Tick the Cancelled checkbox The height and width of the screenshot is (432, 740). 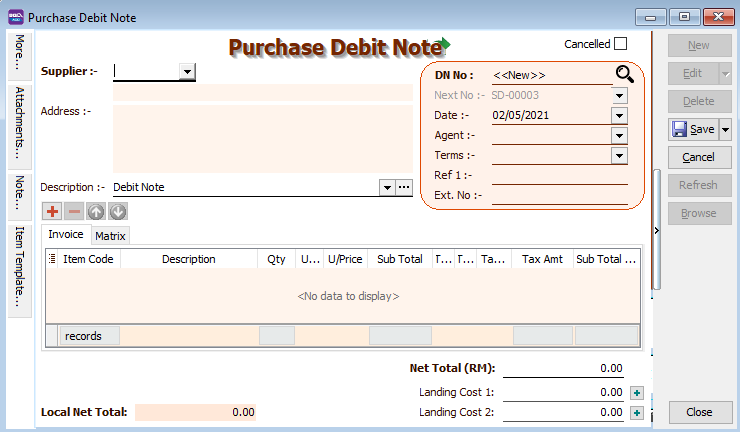pos(620,44)
